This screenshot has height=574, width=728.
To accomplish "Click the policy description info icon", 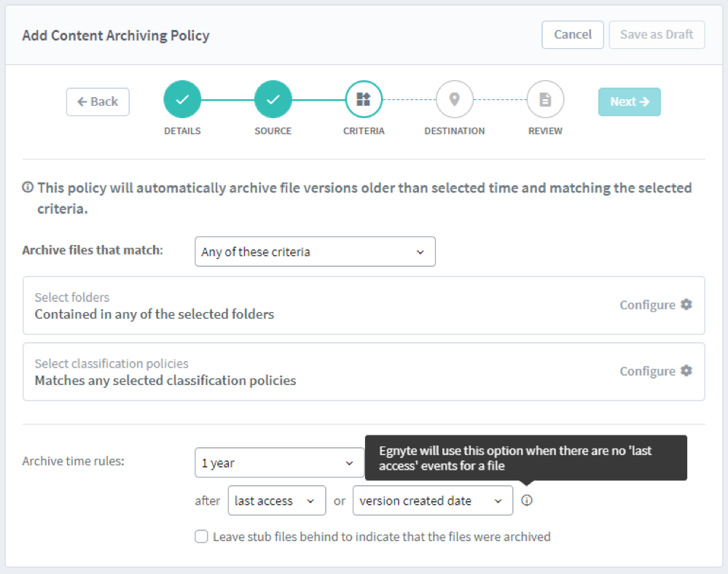I will [x=27, y=187].
